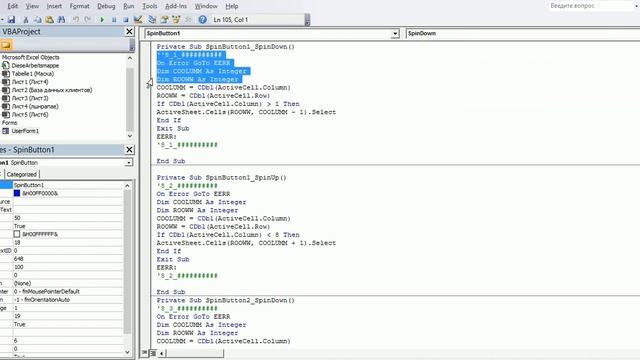Toggle Design Mode icon
The image size is (640, 360).
138,20
